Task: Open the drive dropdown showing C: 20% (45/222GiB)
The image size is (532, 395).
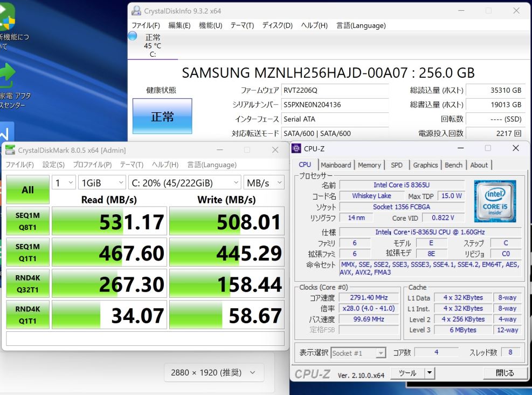Action: click(184, 183)
